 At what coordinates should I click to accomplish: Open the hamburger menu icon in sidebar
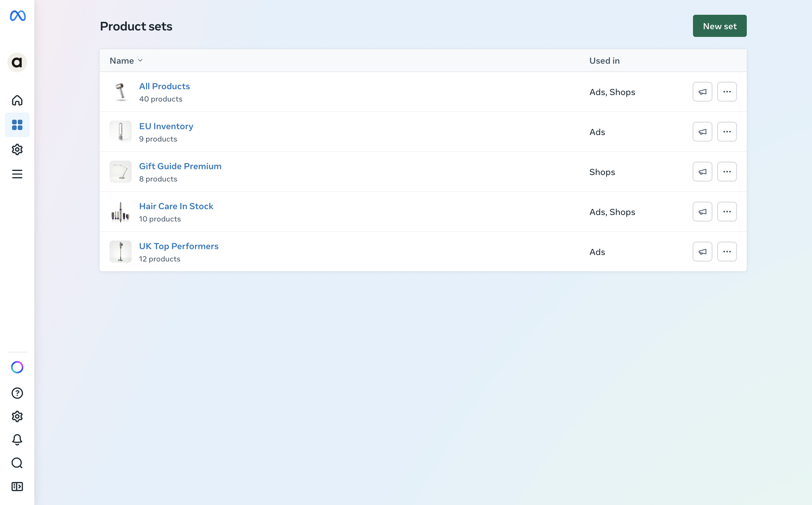(x=17, y=174)
